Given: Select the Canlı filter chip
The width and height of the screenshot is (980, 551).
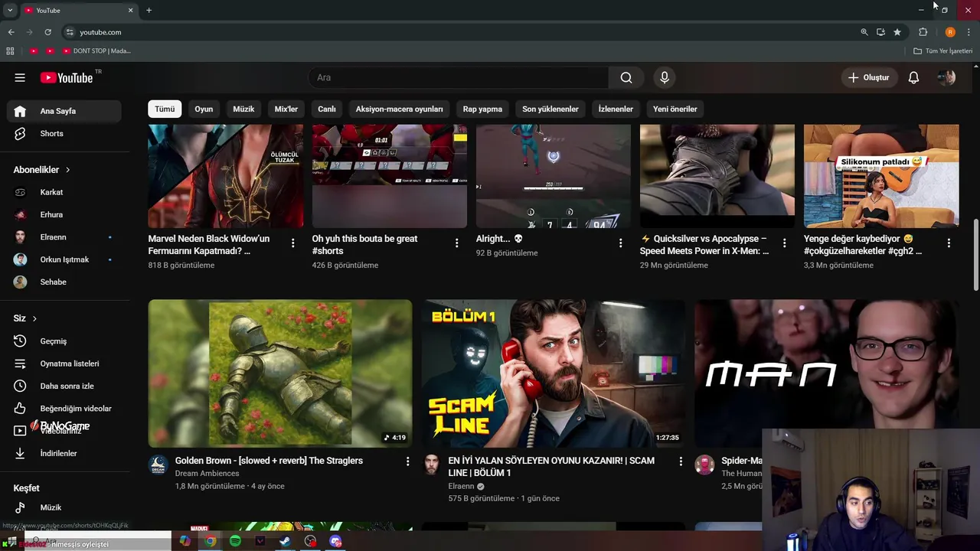Looking at the screenshot, I should [327, 109].
